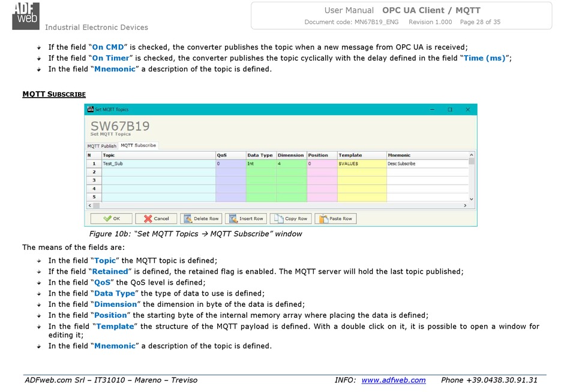Select row number 2 in the table
Viewport: 570px width, 392px height.
pyautogui.click(x=94, y=172)
